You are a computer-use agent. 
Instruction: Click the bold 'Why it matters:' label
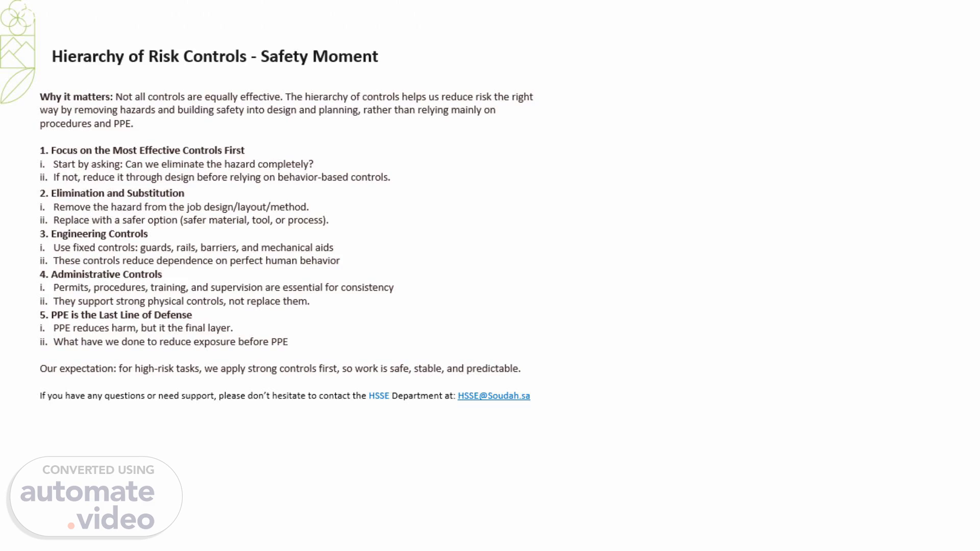(x=76, y=97)
